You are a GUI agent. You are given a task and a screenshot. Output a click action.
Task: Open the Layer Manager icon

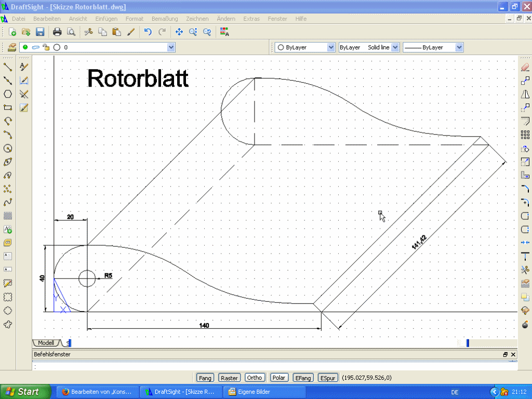11,47
